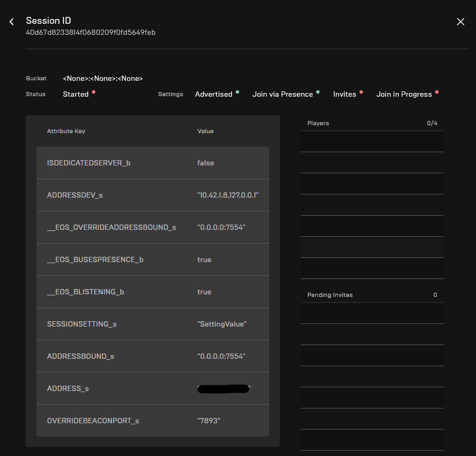Image resolution: width=476 pixels, height=456 pixels.
Task: Click the Session ID header text
Action: (x=48, y=21)
